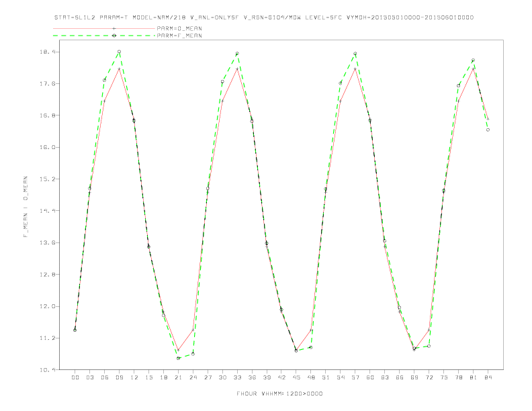
Task: Click the vertical axis title F_MEAN | O_MEAN
Action: 26,207
